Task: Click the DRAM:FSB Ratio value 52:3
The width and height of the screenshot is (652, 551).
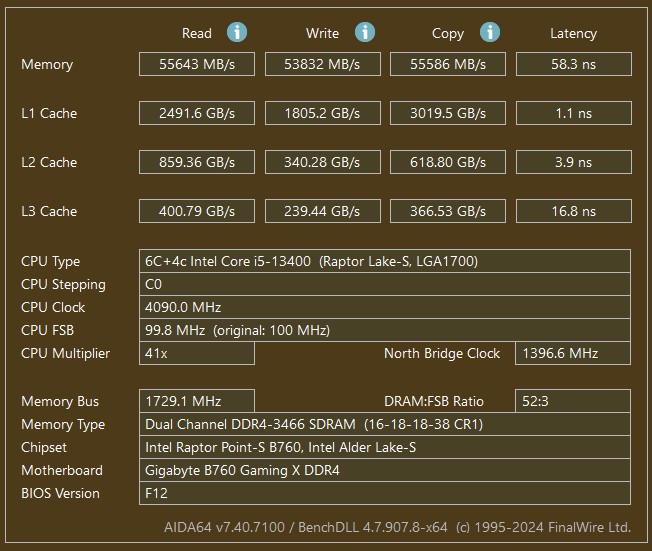Action: click(x=573, y=401)
